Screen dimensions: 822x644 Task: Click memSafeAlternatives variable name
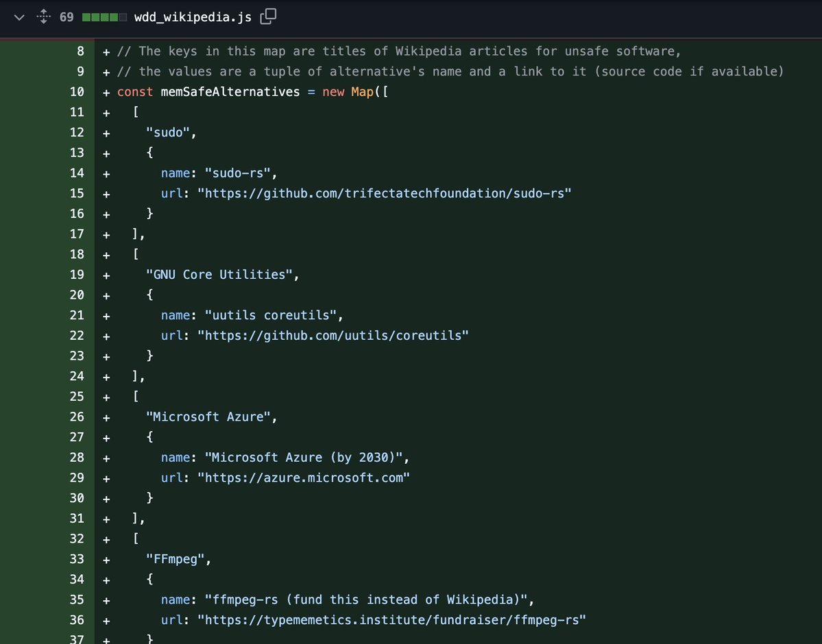point(230,92)
